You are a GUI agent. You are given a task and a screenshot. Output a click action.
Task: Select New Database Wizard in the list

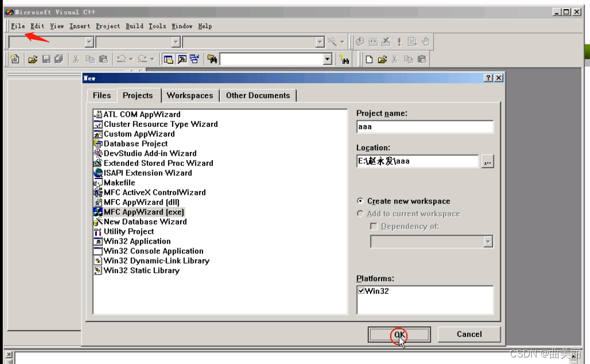pyautogui.click(x=145, y=221)
